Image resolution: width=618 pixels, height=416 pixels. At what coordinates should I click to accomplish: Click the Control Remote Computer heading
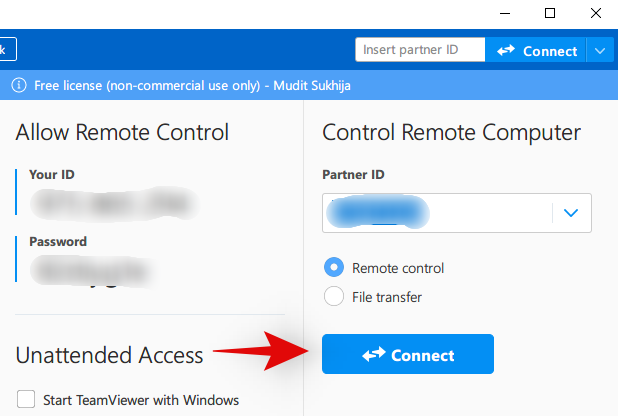[x=451, y=132]
